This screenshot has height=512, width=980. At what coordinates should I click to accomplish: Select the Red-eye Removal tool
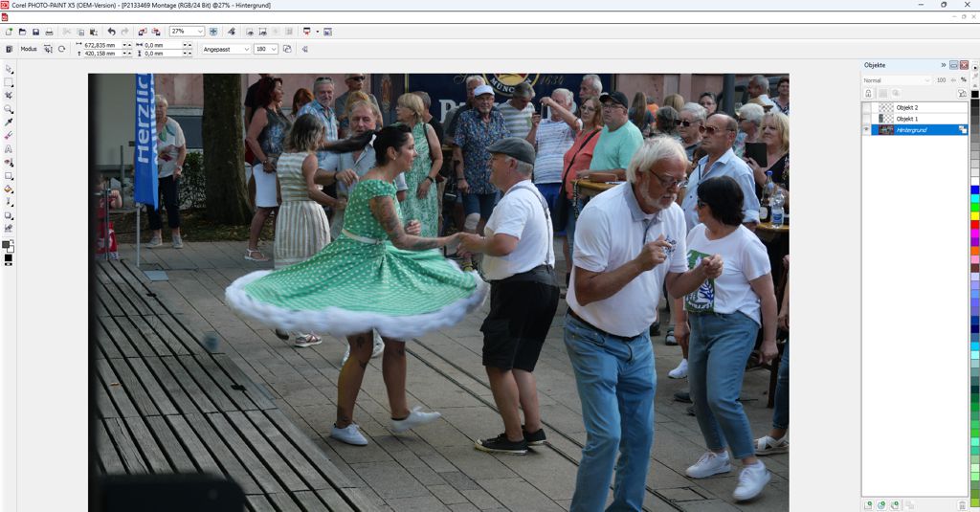(x=9, y=162)
